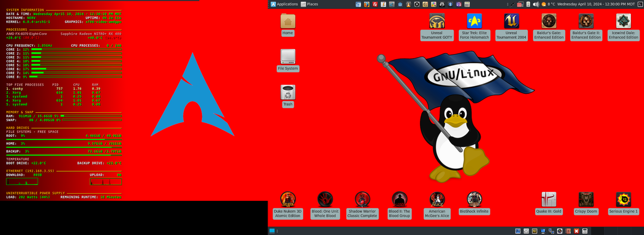Launch VLC media player from top panel
Screen dimensions: 644x235
[408, 4]
